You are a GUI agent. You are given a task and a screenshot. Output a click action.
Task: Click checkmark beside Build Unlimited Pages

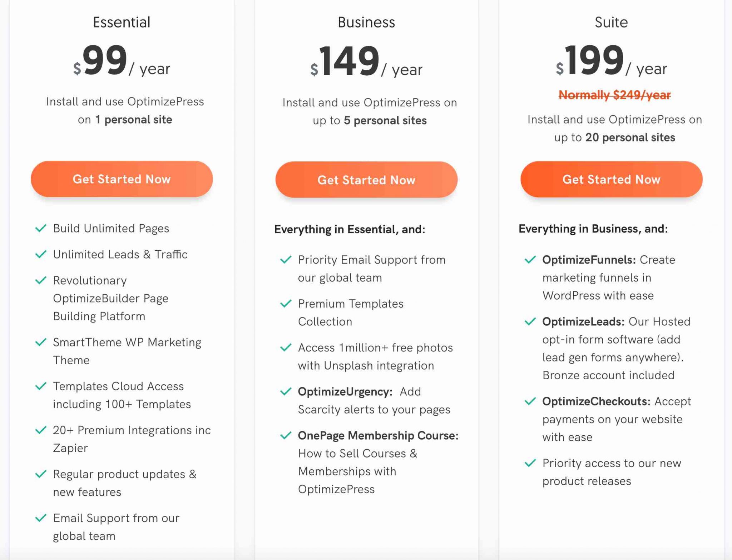[41, 228]
